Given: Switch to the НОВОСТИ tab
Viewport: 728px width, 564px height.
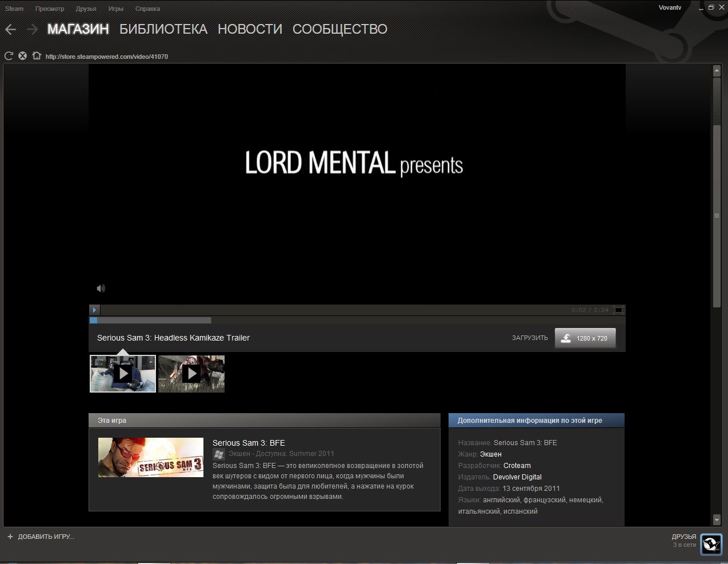Looking at the screenshot, I should 250,29.
